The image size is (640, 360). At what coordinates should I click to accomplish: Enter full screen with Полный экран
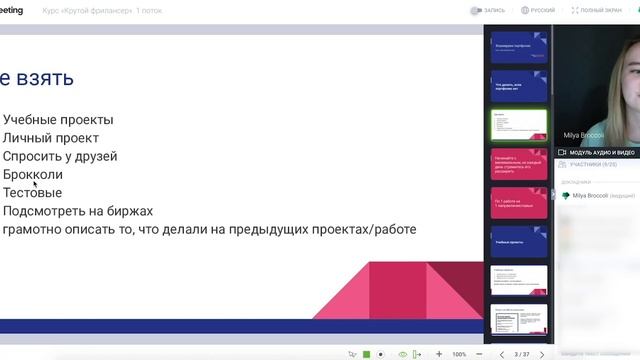[596, 10]
